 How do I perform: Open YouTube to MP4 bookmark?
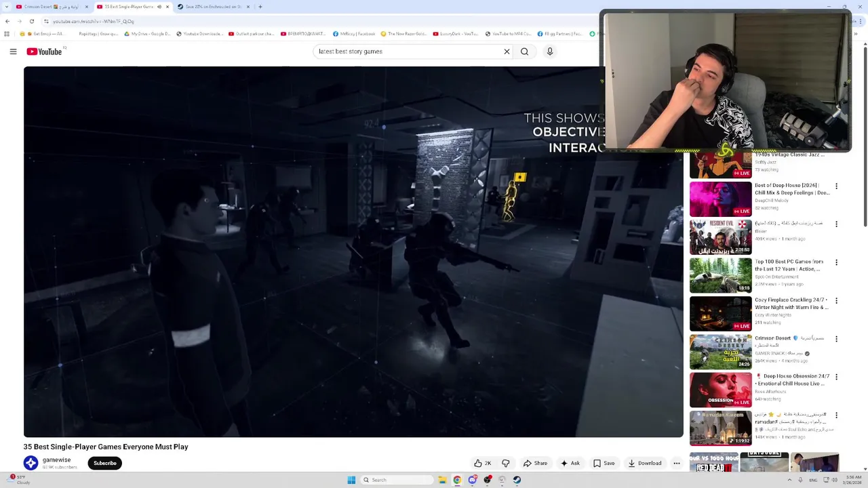tap(508, 34)
